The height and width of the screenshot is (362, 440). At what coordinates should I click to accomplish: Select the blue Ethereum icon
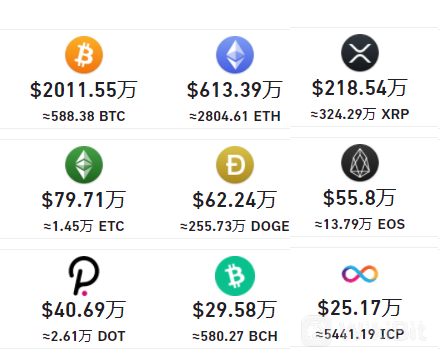(235, 55)
